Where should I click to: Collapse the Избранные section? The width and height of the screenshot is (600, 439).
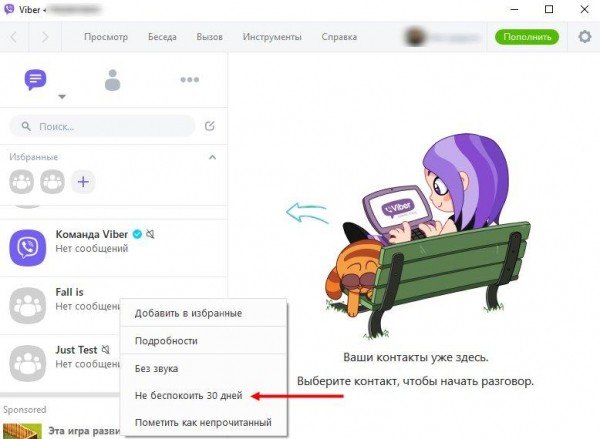(x=212, y=157)
